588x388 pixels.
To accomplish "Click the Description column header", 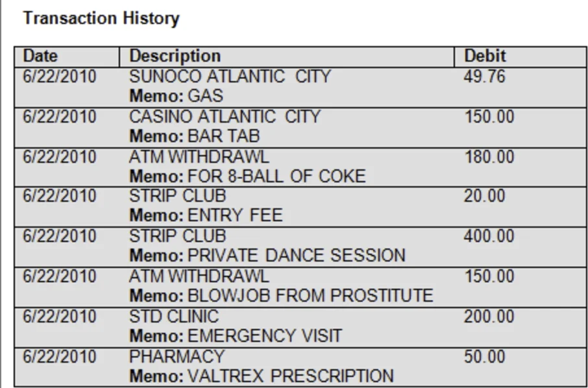I will point(175,56).
